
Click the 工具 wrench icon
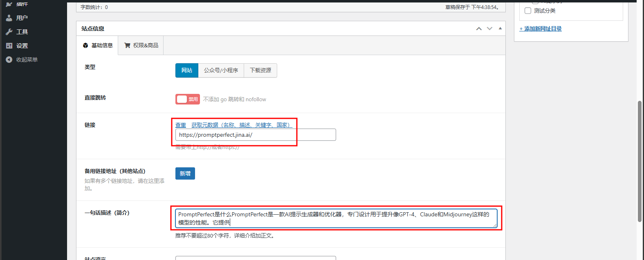click(9, 32)
